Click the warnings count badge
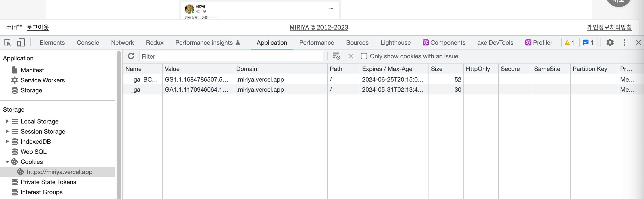644x199 pixels. 570,42
